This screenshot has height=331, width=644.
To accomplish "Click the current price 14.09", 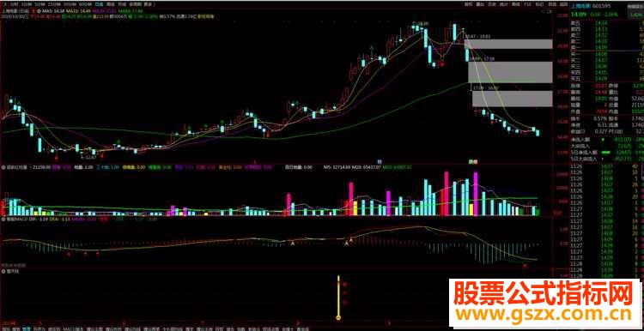I will pos(578,15).
